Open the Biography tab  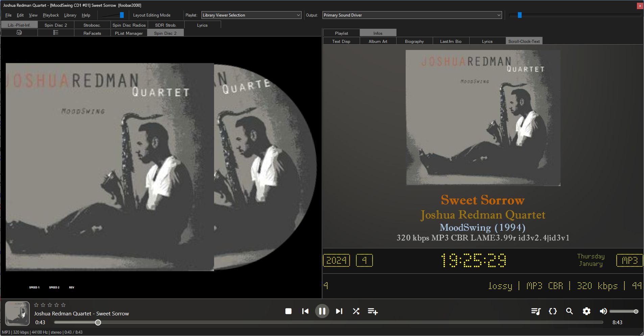point(414,41)
